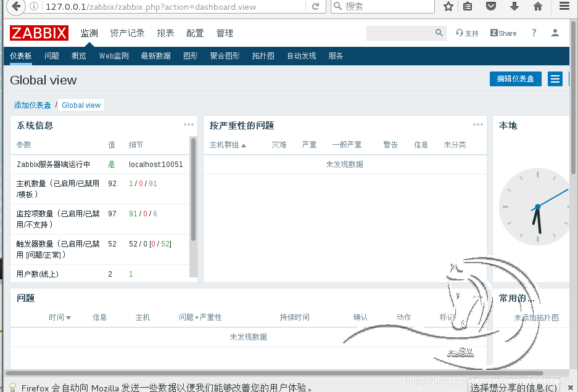
Task: Select 聚合图形 submenu tab
Action: coord(225,56)
